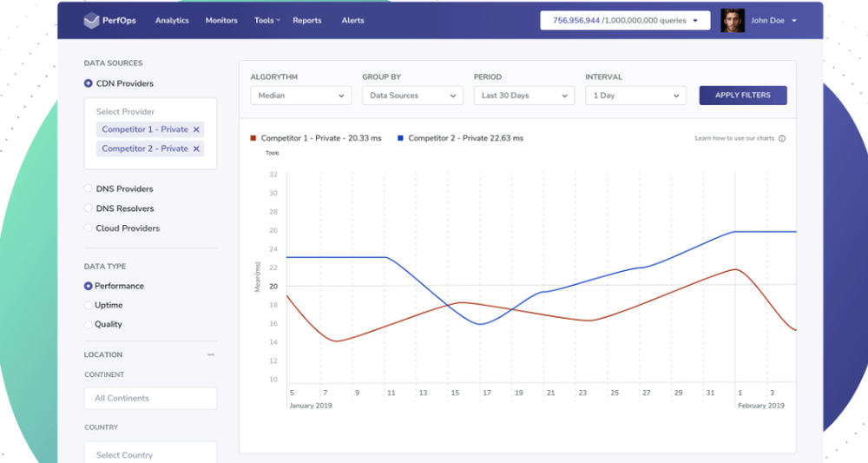The width and height of the screenshot is (868, 463).
Task: Select Cloud Providers radio button
Action: [88, 228]
